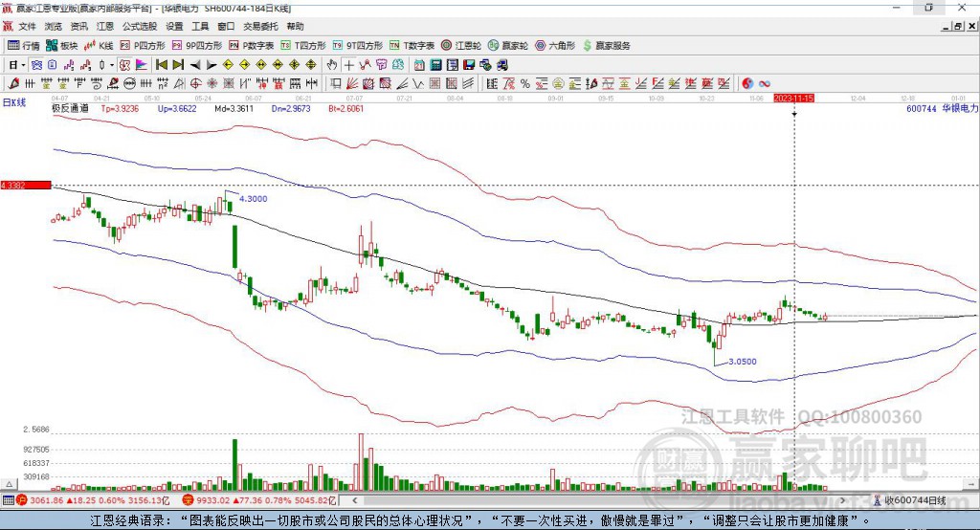The width and height of the screenshot is (980, 530).
Task: Open the 文件 menu
Action: pyautogui.click(x=28, y=26)
